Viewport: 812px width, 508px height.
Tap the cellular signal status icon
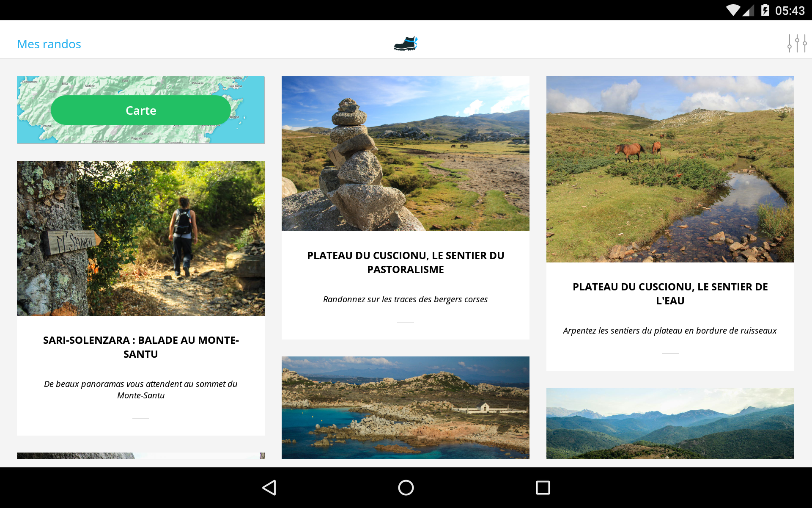coord(749,10)
